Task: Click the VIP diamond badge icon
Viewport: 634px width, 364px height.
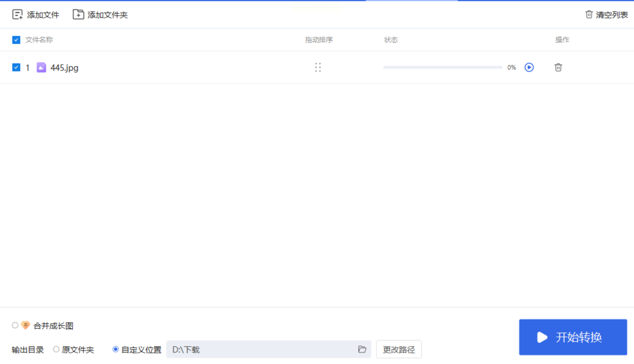Action: pyautogui.click(x=25, y=325)
